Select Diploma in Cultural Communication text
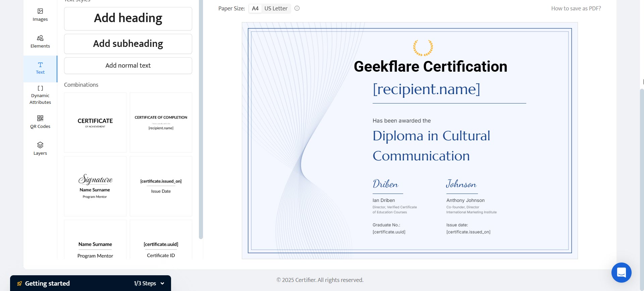The image size is (644, 291). 431,146
